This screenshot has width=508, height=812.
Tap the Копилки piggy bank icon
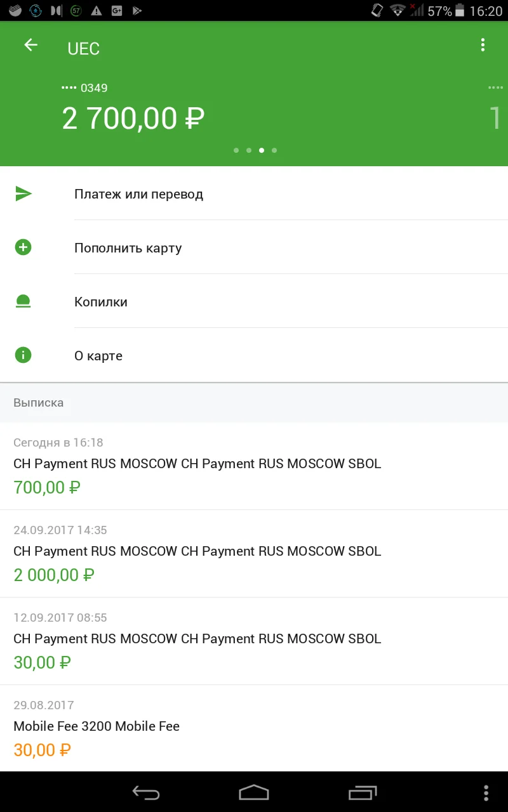coord(23,302)
